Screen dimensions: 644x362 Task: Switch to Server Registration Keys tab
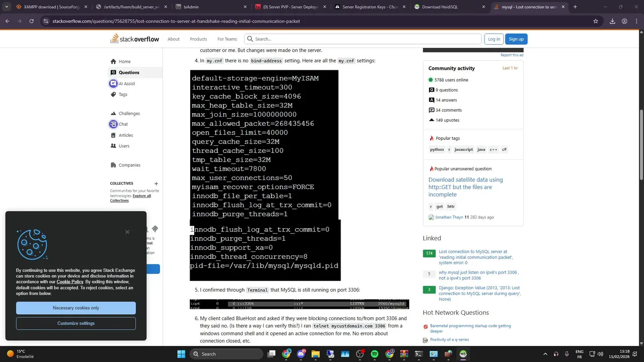pyautogui.click(x=370, y=7)
